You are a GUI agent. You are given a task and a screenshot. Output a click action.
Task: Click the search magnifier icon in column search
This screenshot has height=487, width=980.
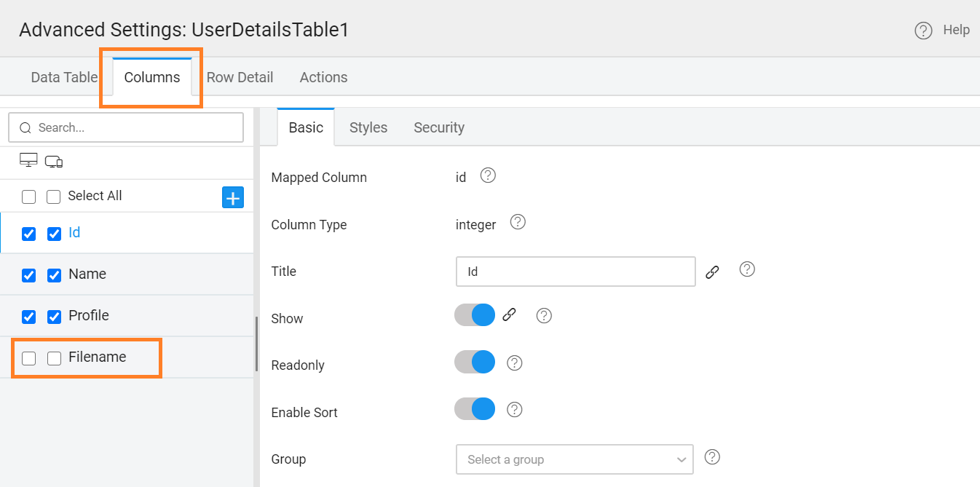25,127
